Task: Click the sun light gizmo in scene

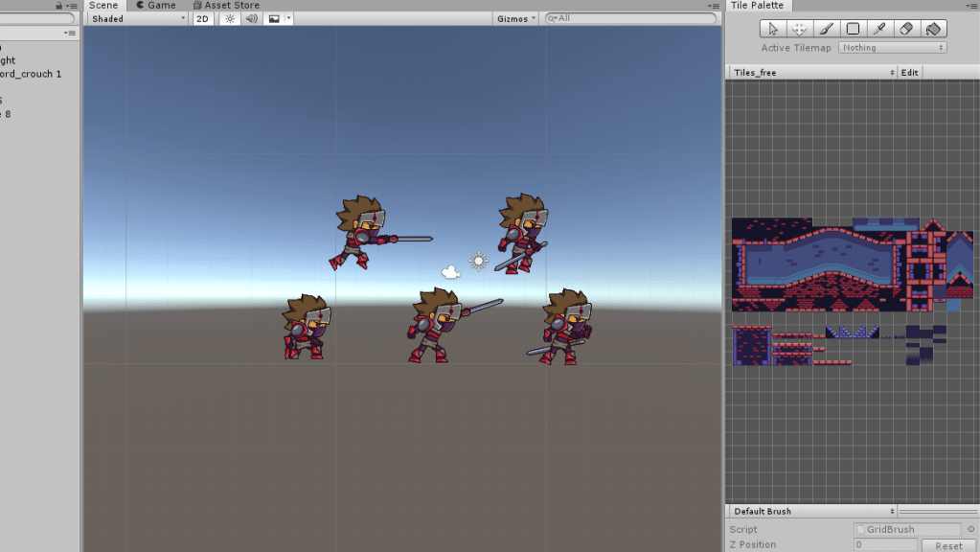Action: [x=478, y=261]
